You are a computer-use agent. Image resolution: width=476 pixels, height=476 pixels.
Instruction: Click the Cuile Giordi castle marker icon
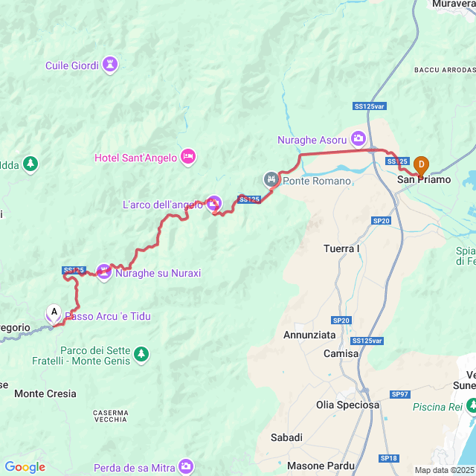click(110, 65)
